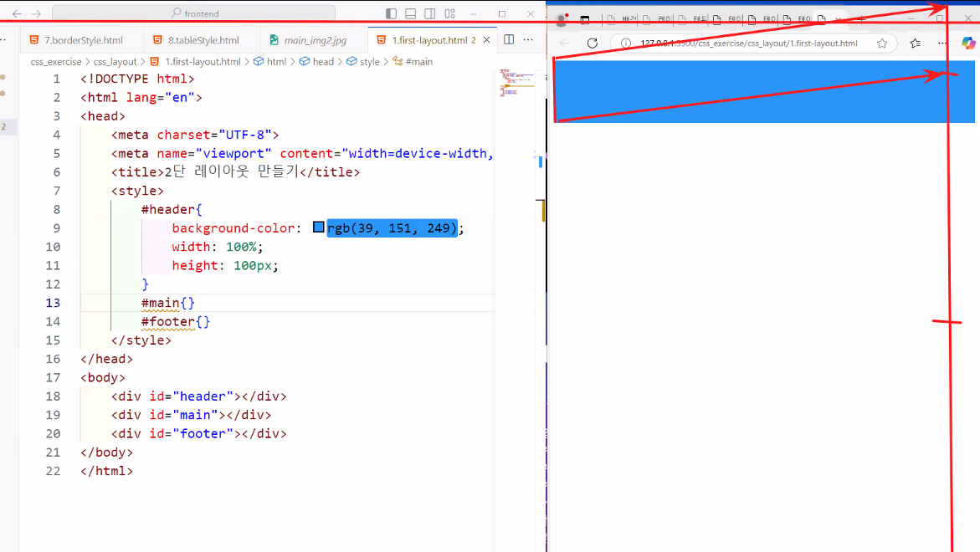Click the Edge address bar URL
The height and width of the screenshot is (552, 980).
point(749,43)
